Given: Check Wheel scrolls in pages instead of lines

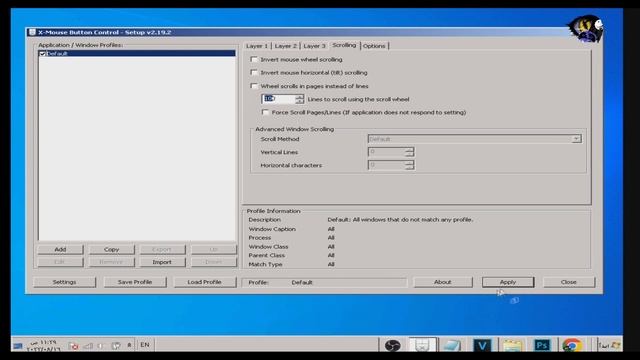Looking at the screenshot, I should click(x=254, y=86).
